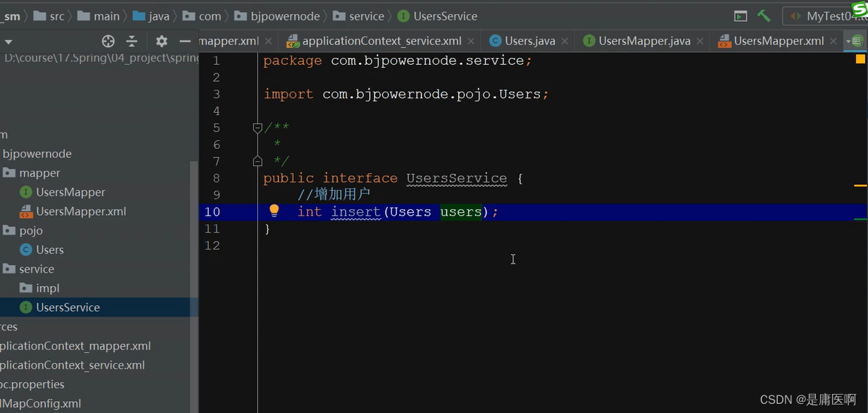Close the Users.java tab
This screenshot has height=413, width=868.
coord(566,42)
